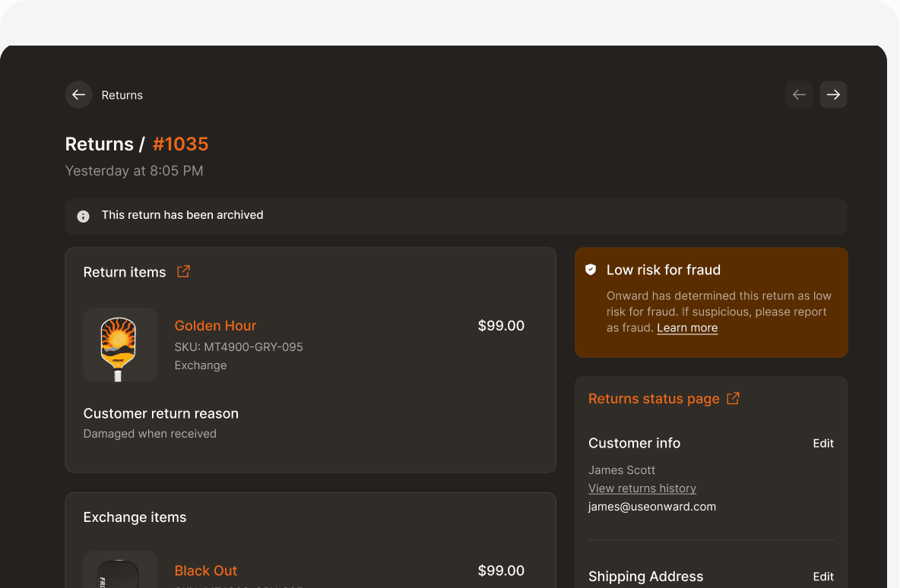Screen dimensions: 900x588
Task: Go back with the arrow beside Returns
Action: tap(78, 95)
